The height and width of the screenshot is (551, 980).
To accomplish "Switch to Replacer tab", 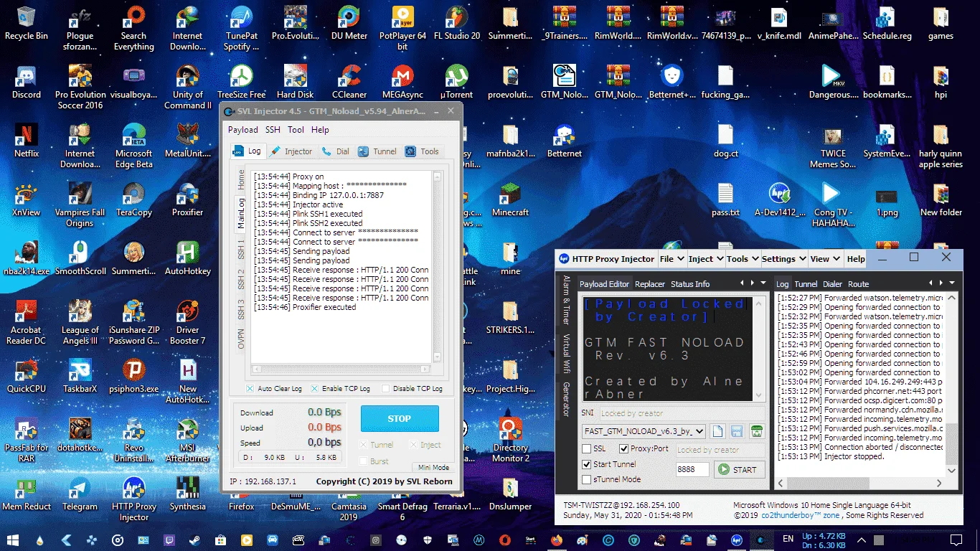I will [650, 284].
